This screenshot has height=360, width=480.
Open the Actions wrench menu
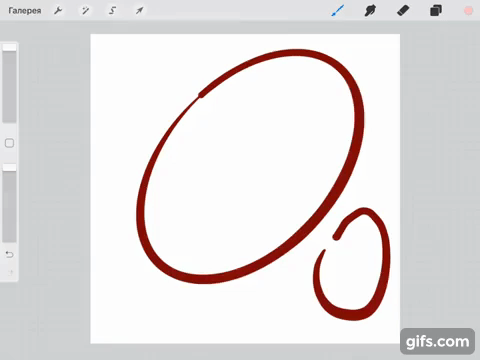point(58,11)
